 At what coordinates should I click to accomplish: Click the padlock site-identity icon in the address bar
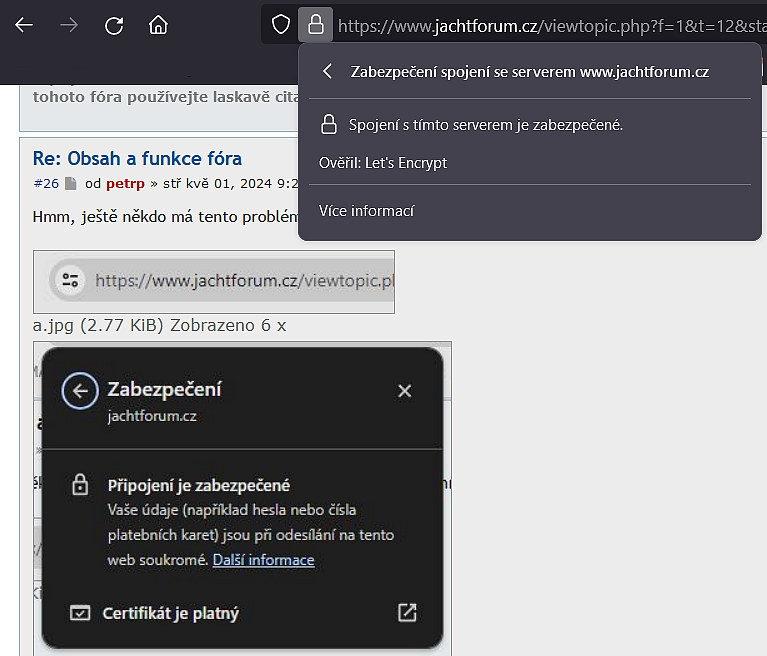tap(316, 24)
